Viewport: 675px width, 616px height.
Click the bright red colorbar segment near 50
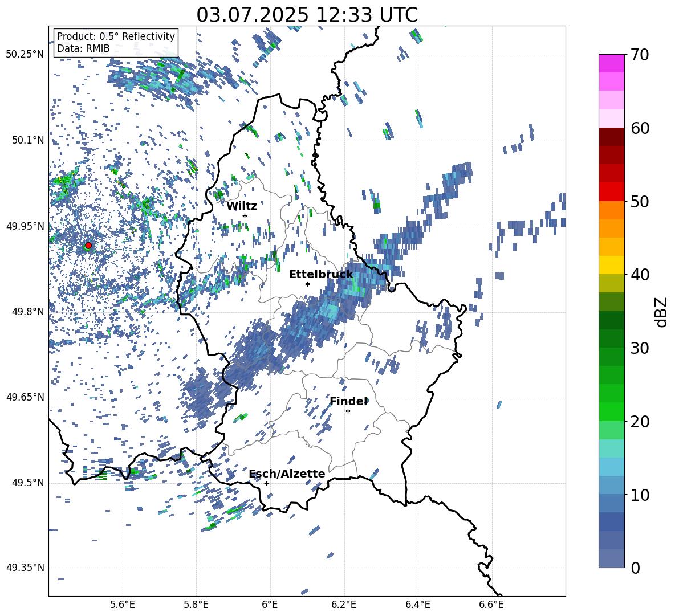[611, 192]
